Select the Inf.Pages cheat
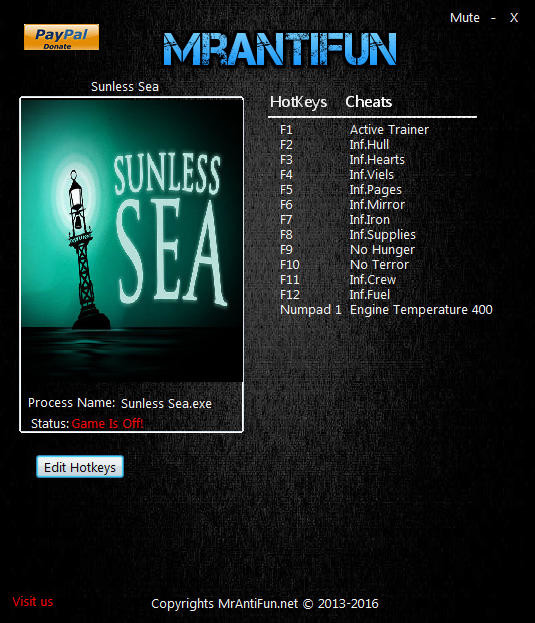535x623 pixels. click(x=376, y=190)
